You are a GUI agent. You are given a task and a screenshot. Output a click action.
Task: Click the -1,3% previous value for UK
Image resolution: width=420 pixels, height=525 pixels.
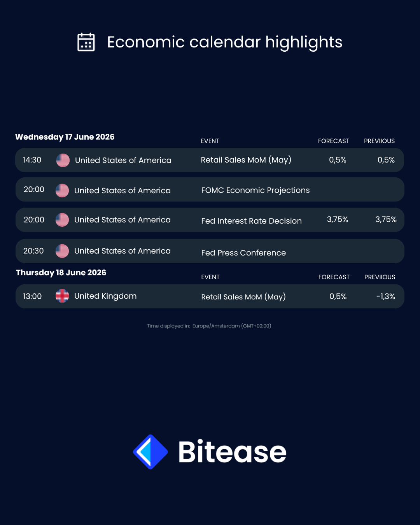386,296
